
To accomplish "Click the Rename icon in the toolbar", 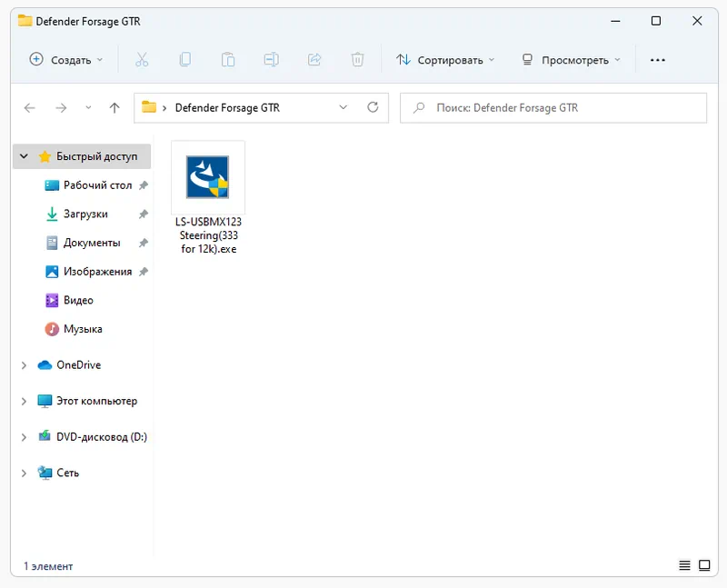I will coord(271,59).
